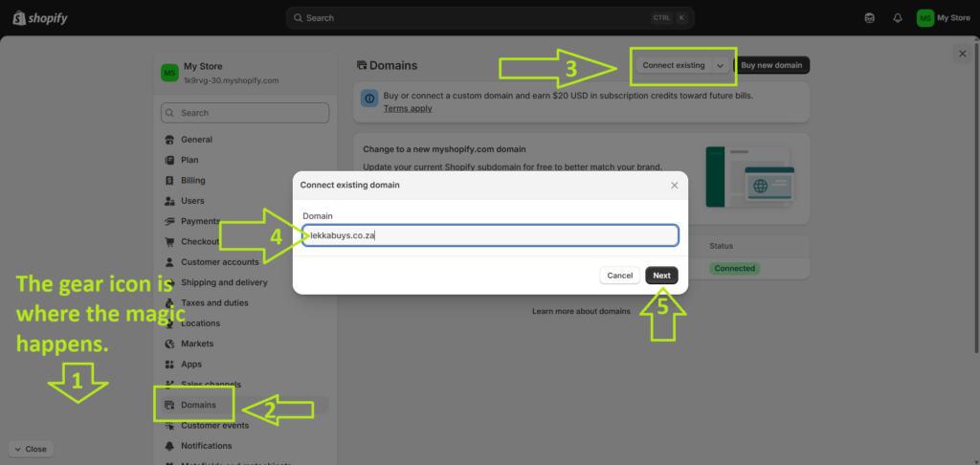Close the settings panel with X

click(x=962, y=55)
